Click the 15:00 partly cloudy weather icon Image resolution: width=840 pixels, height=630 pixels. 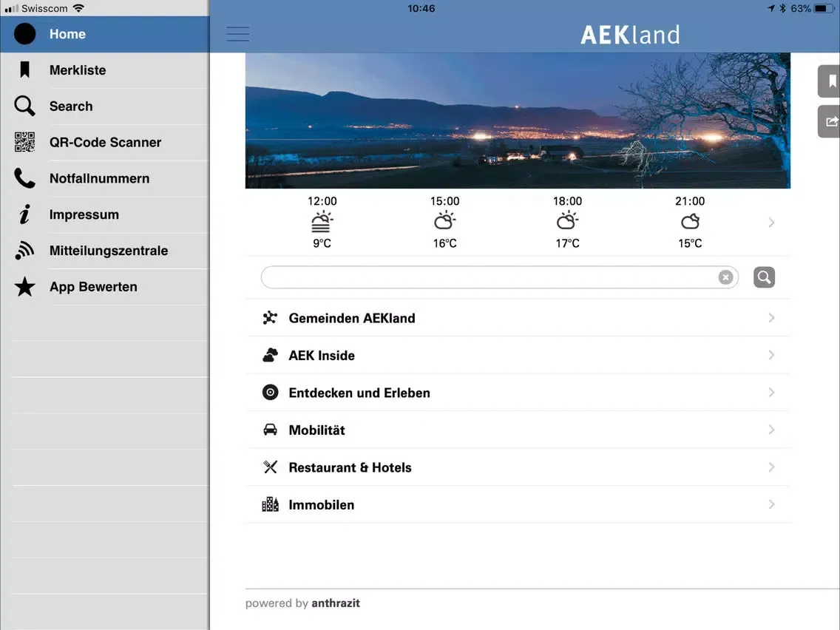pyautogui.click(x=444, y=220)
